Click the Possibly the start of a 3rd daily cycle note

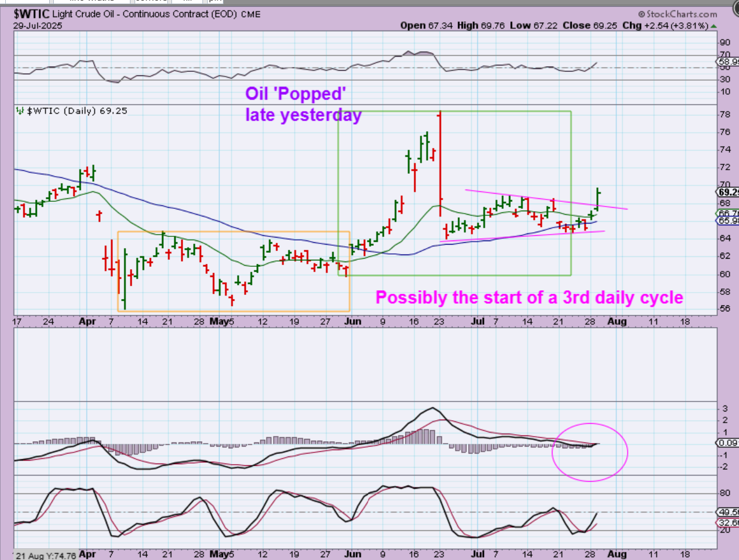point(529,297)
